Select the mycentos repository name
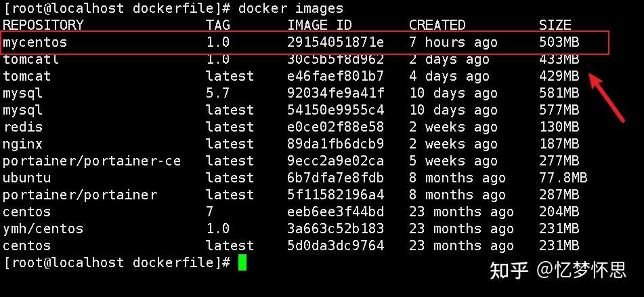The height and width of the screenshot is (297, 644). pos(35,42)
